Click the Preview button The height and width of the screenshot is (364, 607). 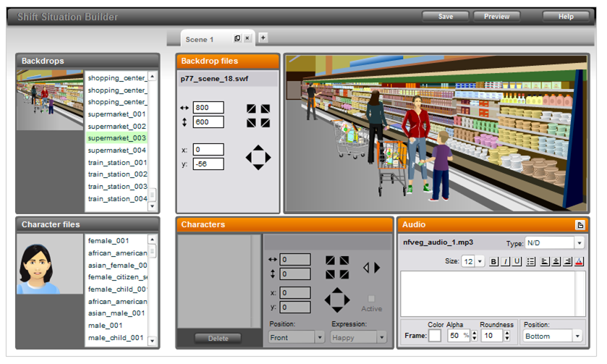coord(496,17)
